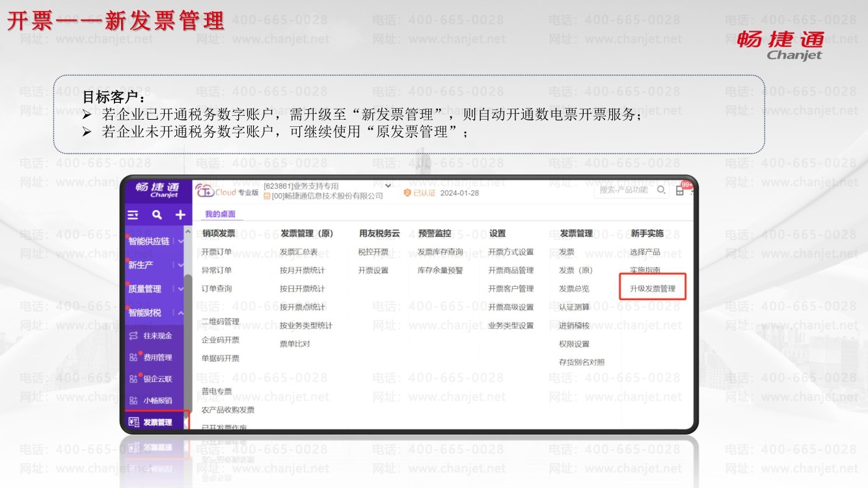Open 单据码开票 link
Screen dimensions: 868x488
[221, 358]
